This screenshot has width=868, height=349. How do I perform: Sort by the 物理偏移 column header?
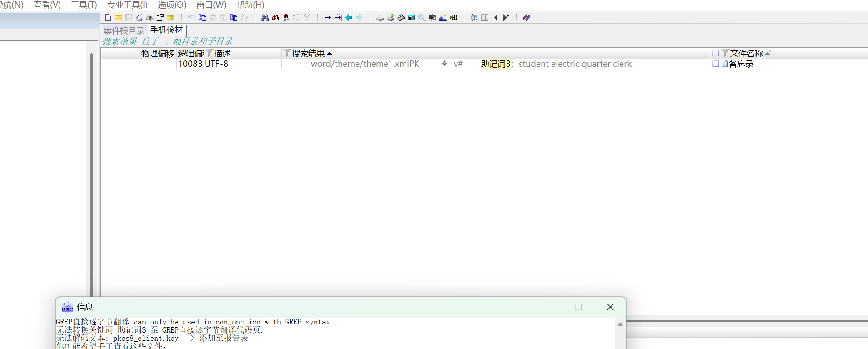click(157, 54)
